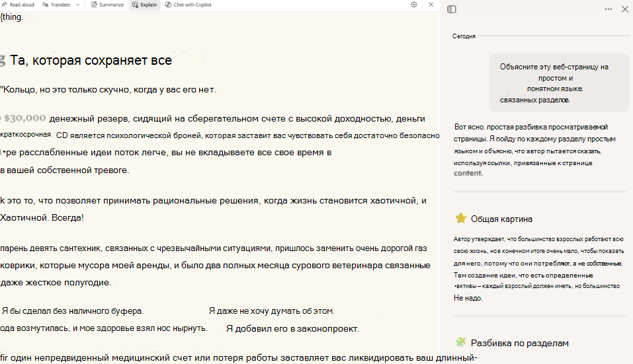The image size is (633, 364).
Task: Click the text "даже жесткое полугодие."
Action: click(56, 283)
